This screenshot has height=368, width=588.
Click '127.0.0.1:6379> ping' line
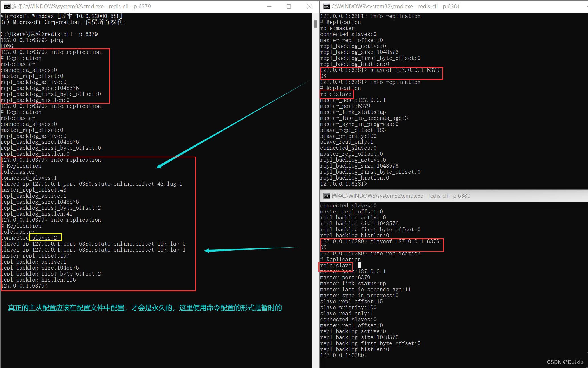tap(32, 40)
